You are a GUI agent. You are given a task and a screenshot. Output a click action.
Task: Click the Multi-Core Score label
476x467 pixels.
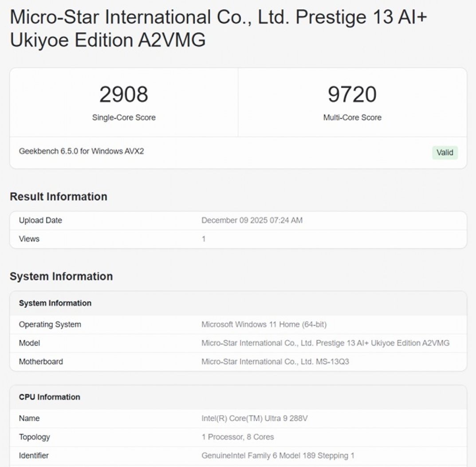(352, 118)
